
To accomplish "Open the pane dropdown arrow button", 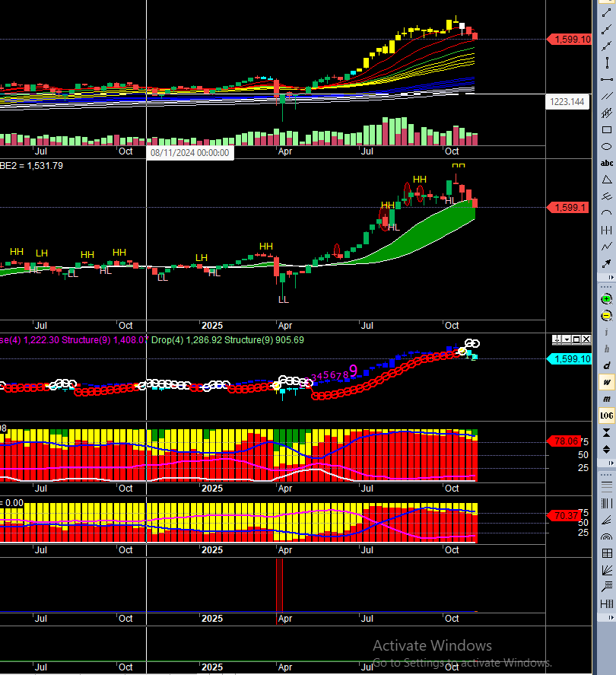I will (x=567, y=339).
